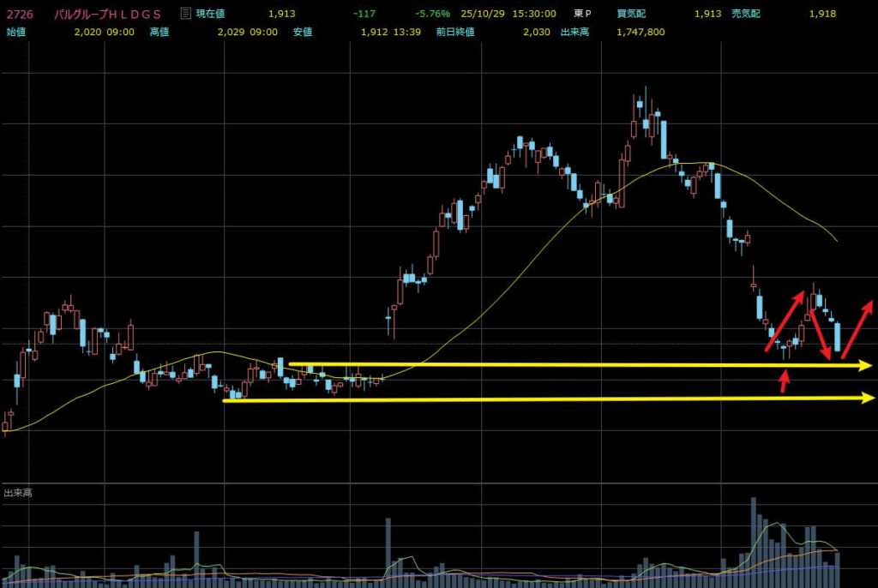This screenshot has height=588, width=878.
Task: Click the upper yellow support line arrowhead
Action: [865, 366]
